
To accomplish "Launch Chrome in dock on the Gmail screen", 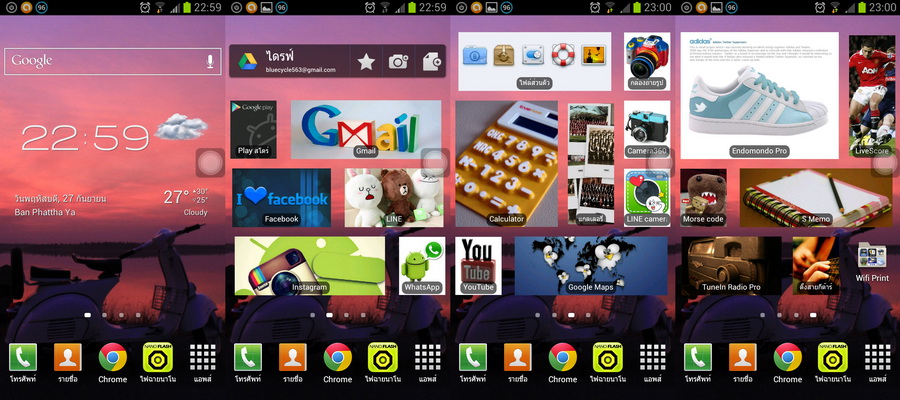I will tap(338, 363).
